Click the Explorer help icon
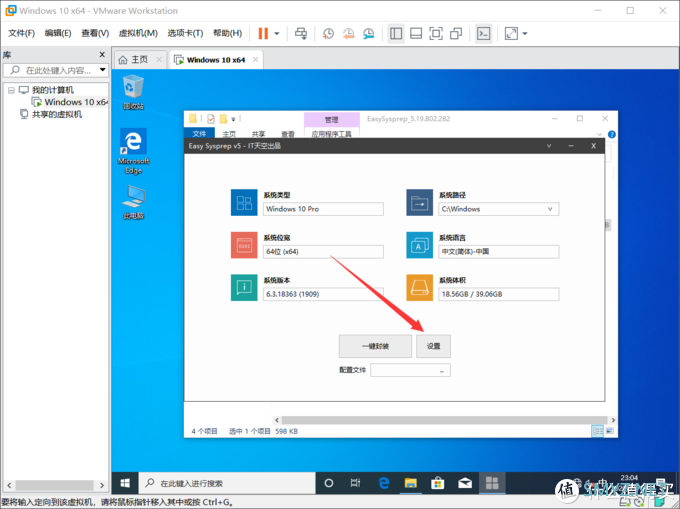 click(611, 134)
